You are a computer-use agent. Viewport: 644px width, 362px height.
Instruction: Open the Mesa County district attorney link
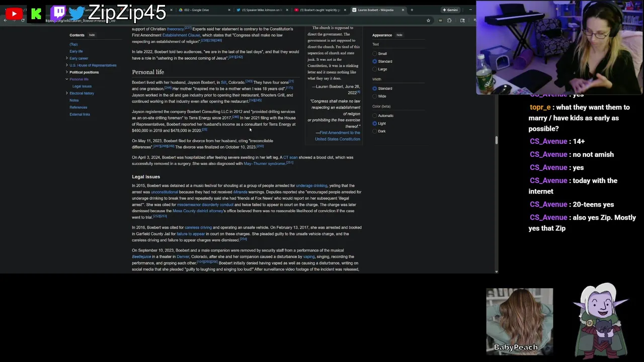point(198,211)
